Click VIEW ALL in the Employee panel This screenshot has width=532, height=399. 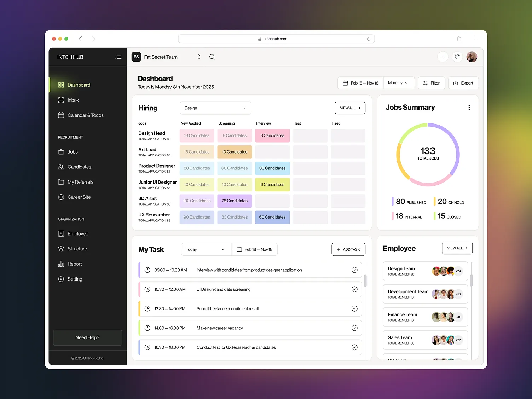click(457, 248)
